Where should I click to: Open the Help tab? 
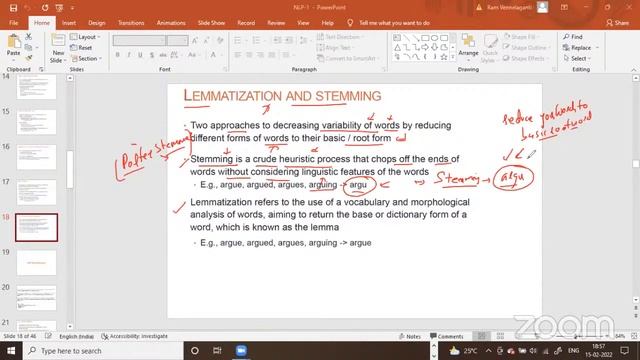(327, 23)
